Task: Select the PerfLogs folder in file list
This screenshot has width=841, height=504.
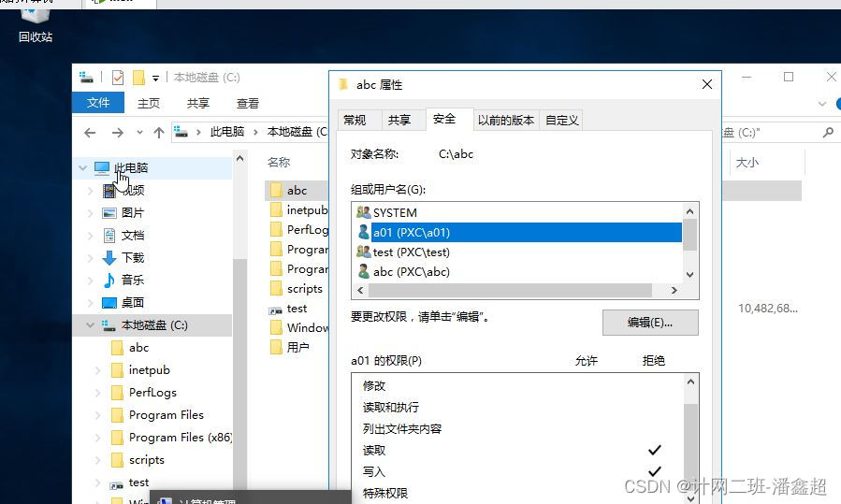Action: [x=307, y=230]
